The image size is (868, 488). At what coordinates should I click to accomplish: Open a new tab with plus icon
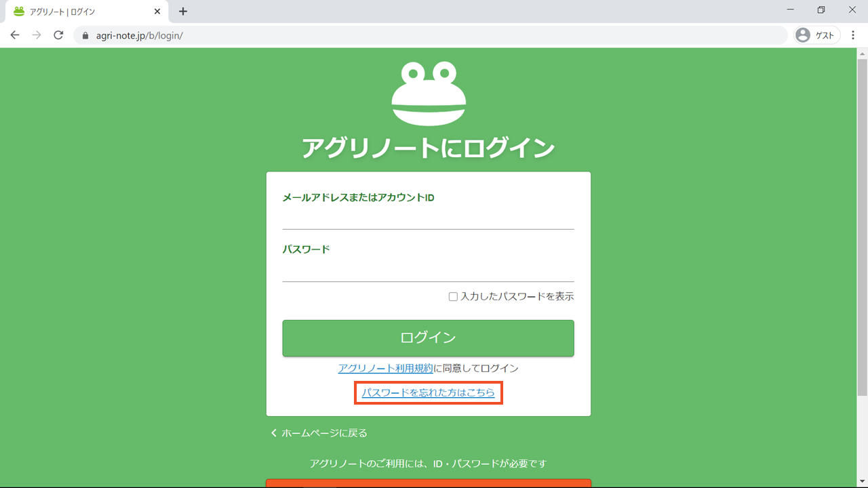[x=183, y=12]
